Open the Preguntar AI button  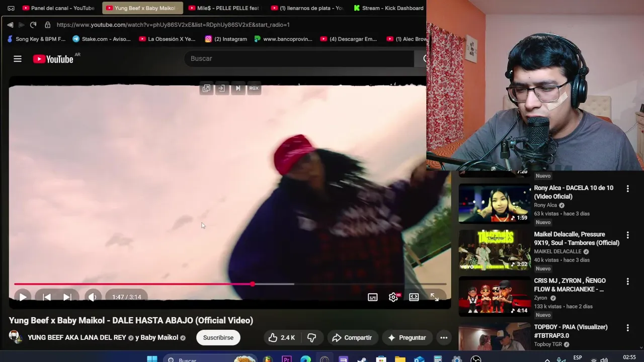point(407,337)
